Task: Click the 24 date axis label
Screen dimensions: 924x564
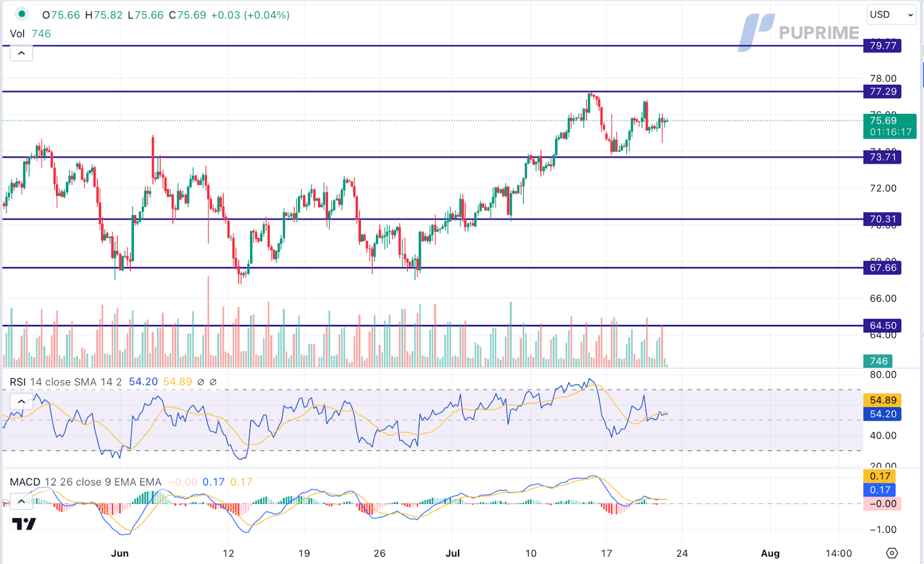Action: [x=682, y=553]
